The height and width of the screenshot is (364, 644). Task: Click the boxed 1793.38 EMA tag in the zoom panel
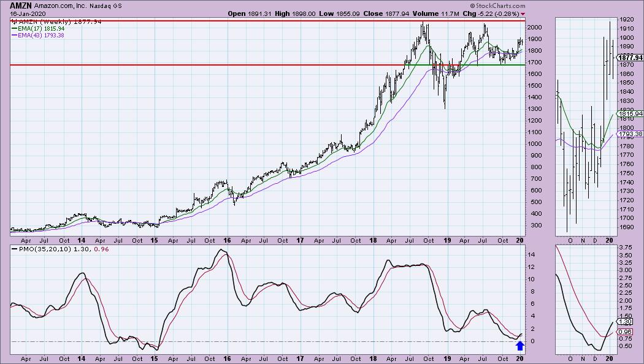point(630,134)
